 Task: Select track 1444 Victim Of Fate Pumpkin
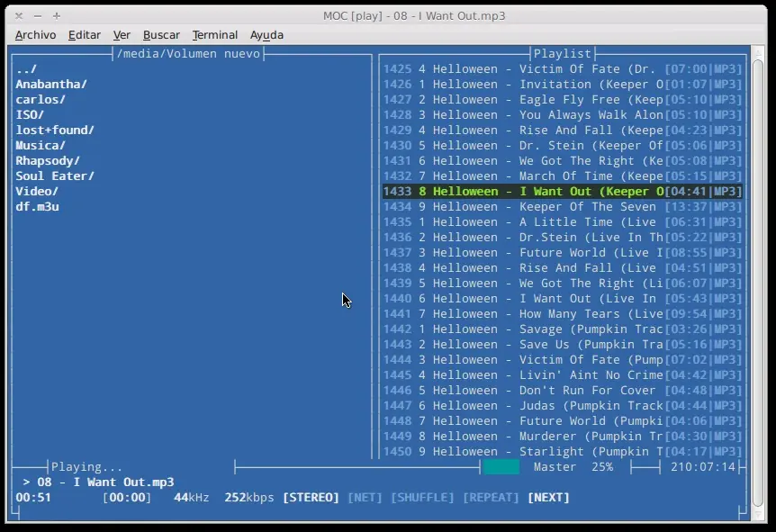[563, 360]
